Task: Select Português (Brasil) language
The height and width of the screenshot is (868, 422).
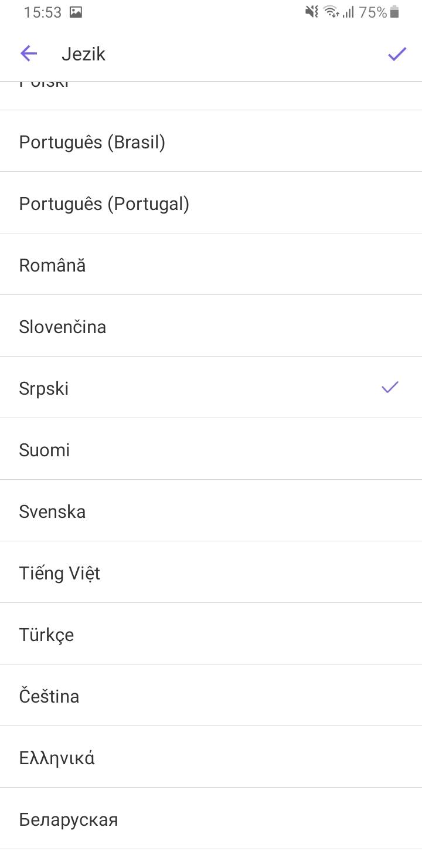Action: pos(92,143)
